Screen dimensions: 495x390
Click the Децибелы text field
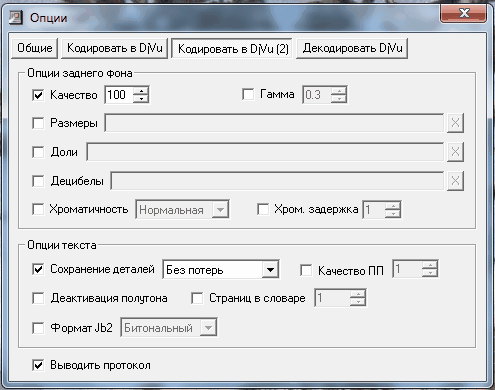(x=277, y=181)
